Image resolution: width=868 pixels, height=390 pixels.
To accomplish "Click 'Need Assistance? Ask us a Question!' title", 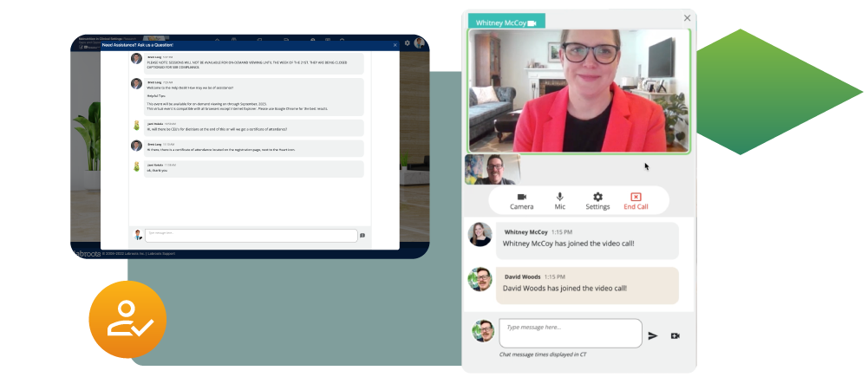I will click(x=138, y=45).
